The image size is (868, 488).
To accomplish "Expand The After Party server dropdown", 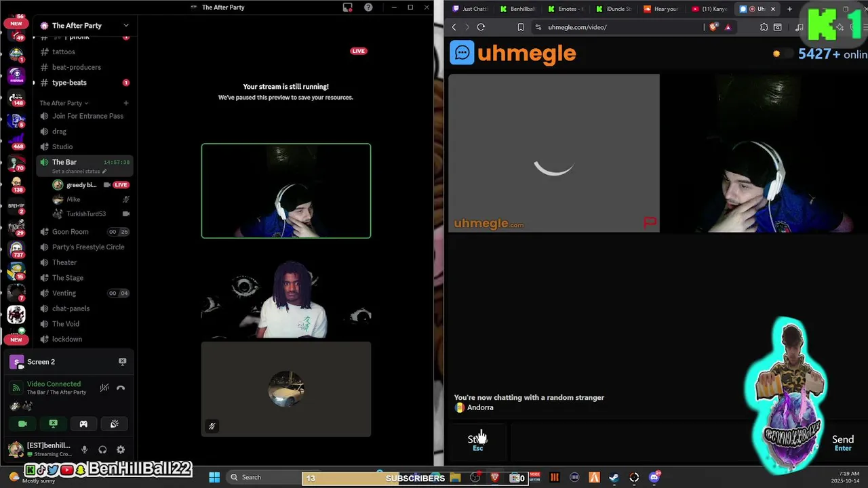I will (125, 26).
